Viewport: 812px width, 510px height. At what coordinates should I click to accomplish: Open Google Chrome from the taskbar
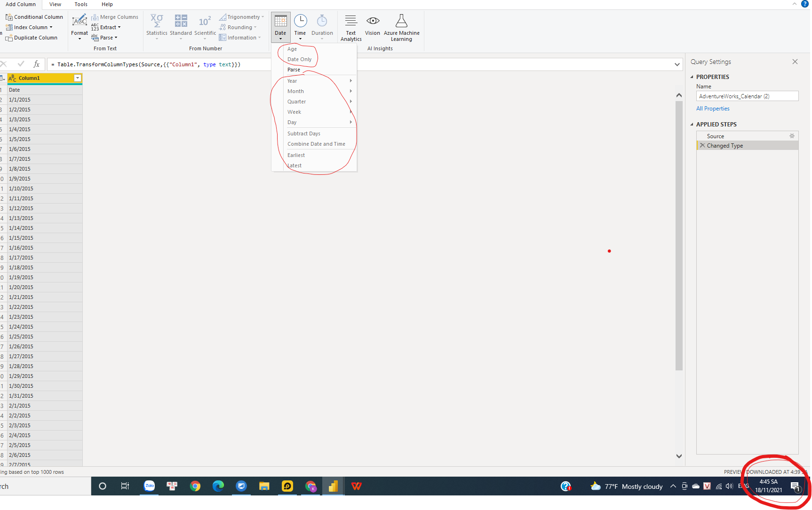195,486
